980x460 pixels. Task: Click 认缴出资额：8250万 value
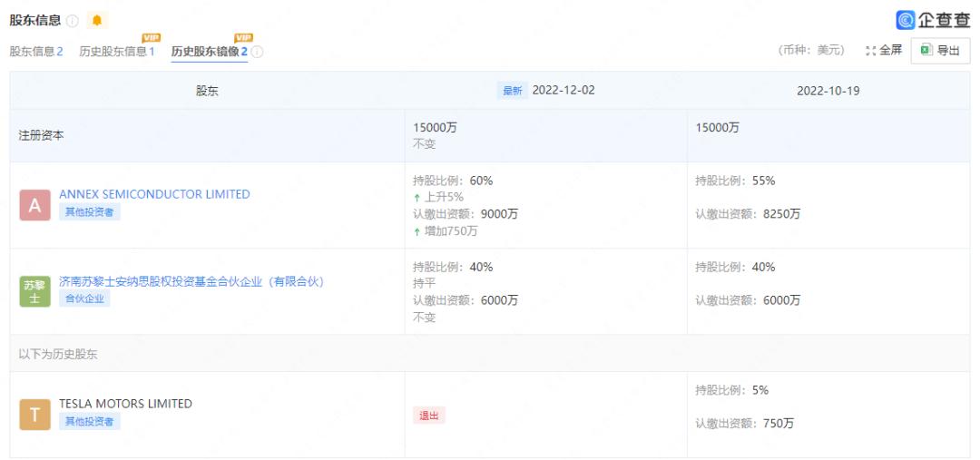click(x=748, y=214)
